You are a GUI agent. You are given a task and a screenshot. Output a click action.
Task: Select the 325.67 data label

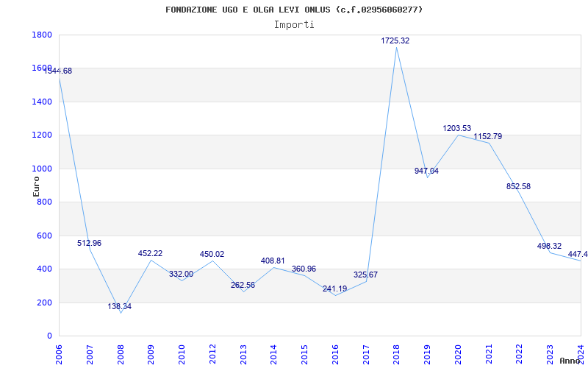click(365, 275)
